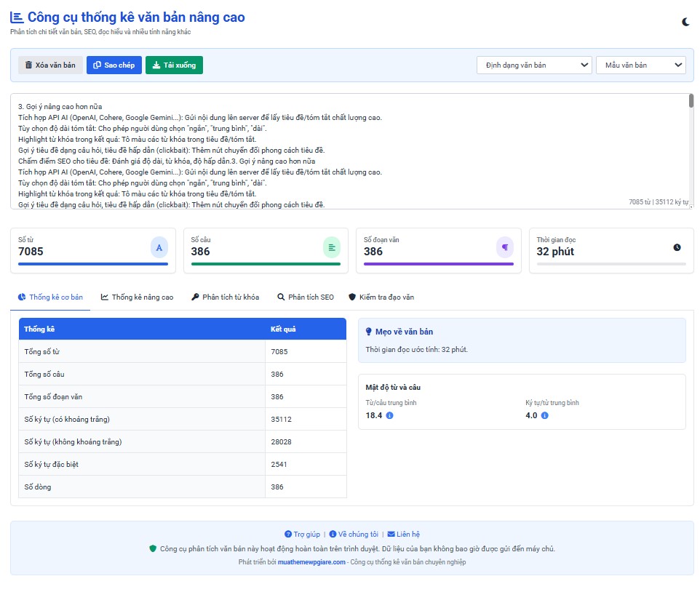This screenshot has height=600, width=700.
Task: Open Liên hệ link
Action: pyautogui.click(x=404, y=534)
